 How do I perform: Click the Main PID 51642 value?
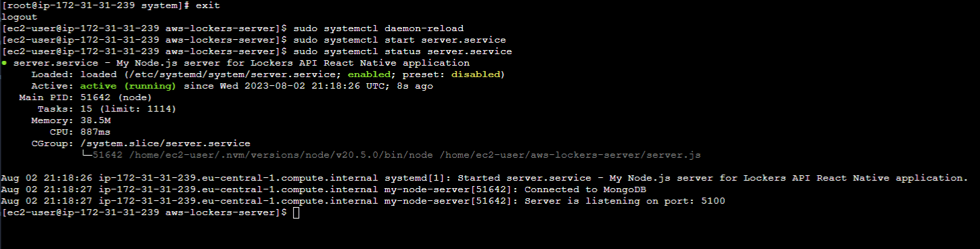pos(97,97)
